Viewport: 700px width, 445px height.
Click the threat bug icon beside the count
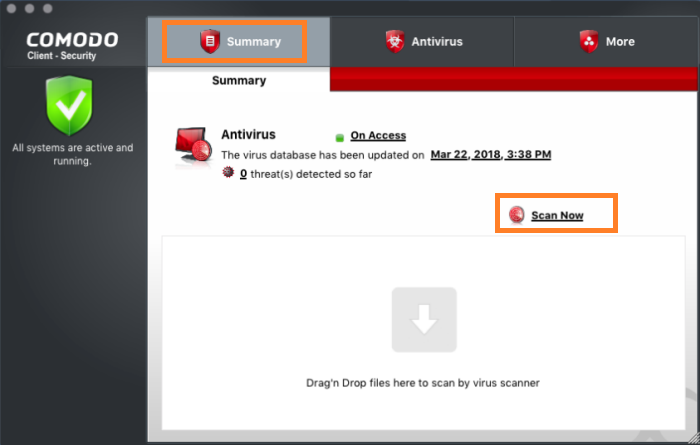(228, 172)
